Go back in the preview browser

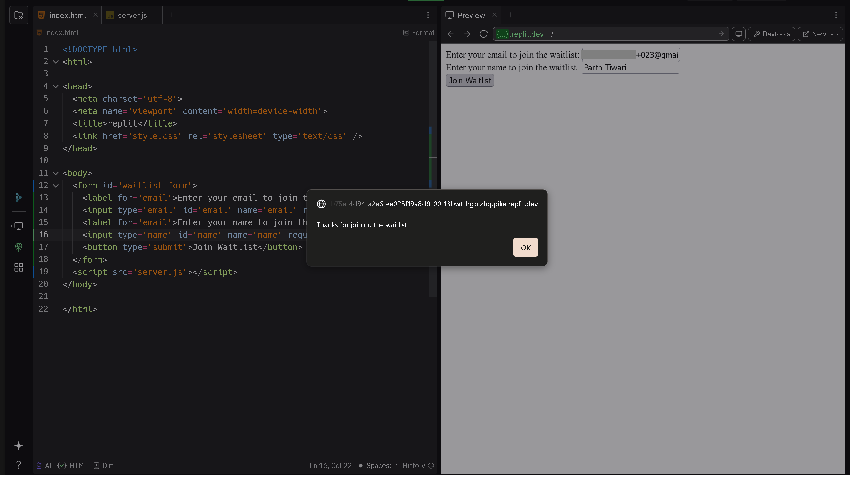(x=450, y=34)
